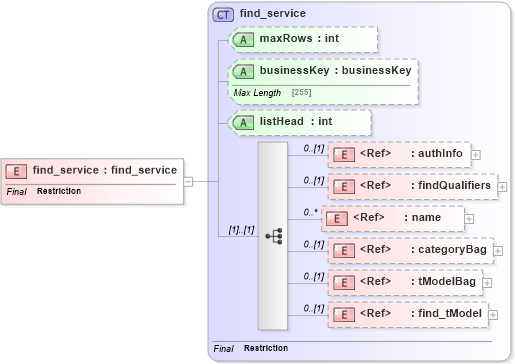515x364 pixels.
Task: Click the E icon of find_service element
Action: pos(16,172)
